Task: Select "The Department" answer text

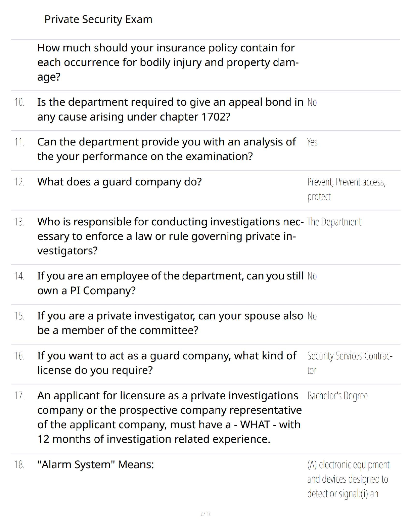Action: pos(334,222)
